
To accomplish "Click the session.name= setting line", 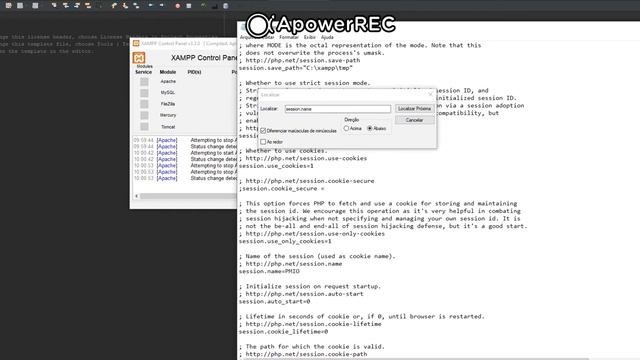I will [269, 271].
